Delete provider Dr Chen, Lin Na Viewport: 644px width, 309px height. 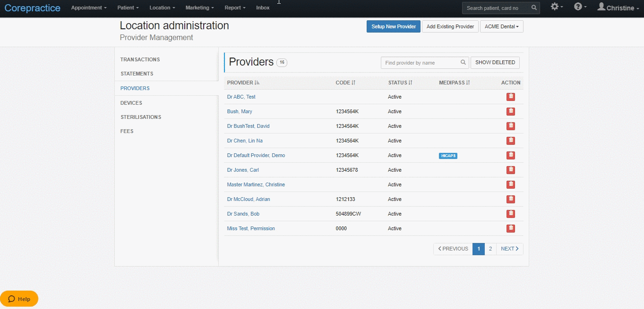(510, 141)
